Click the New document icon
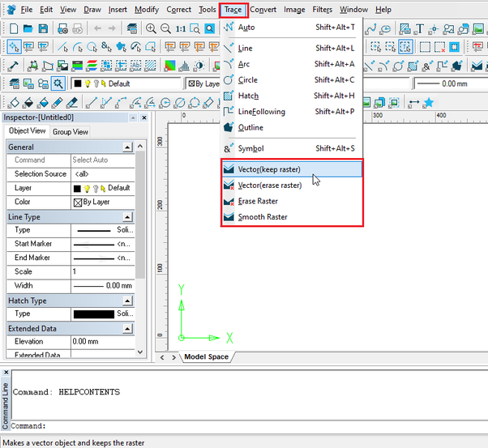Viewport: 488px width, 448px height. 14,28
